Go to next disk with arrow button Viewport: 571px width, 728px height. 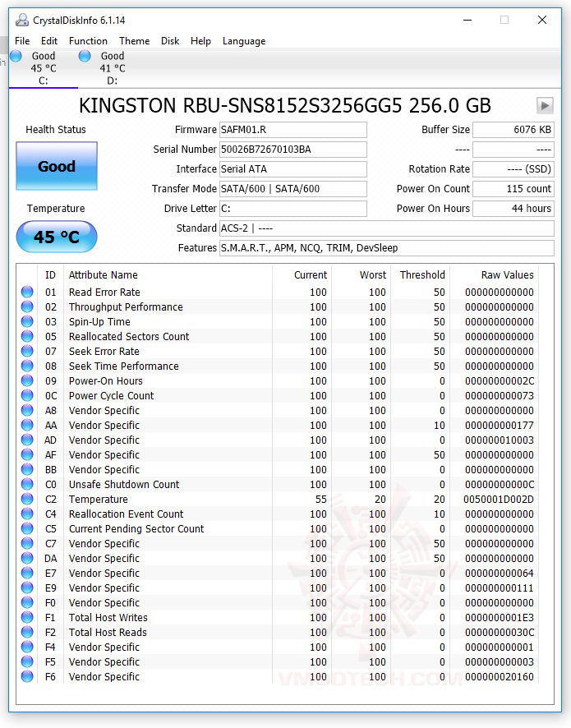pos(545,105)
